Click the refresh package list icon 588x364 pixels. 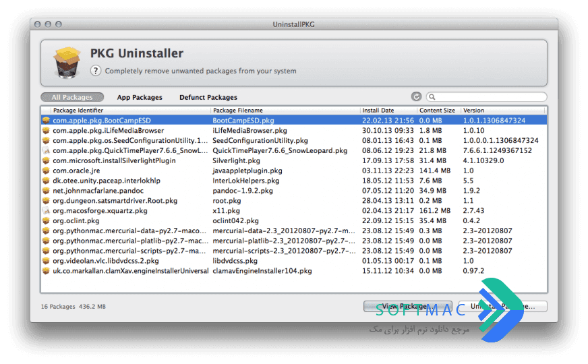tap(416, 96)
